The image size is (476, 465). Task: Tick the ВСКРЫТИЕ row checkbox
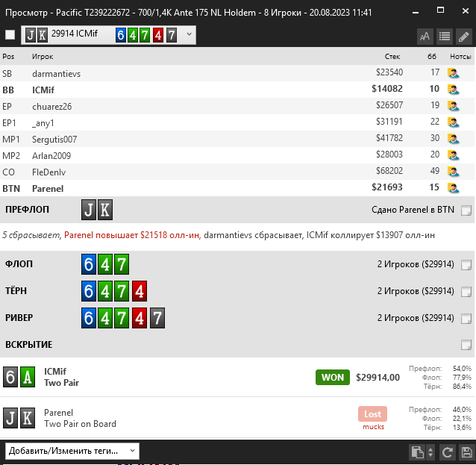click(x=466, y=345)
